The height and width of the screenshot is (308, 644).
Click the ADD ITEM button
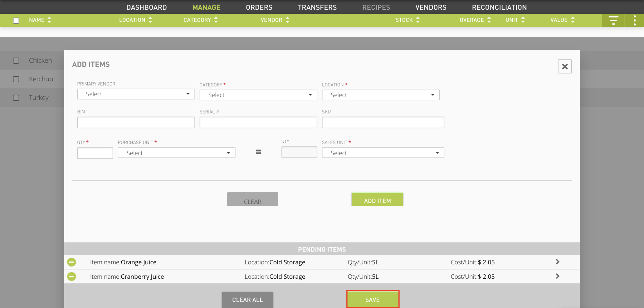point(377,200)
